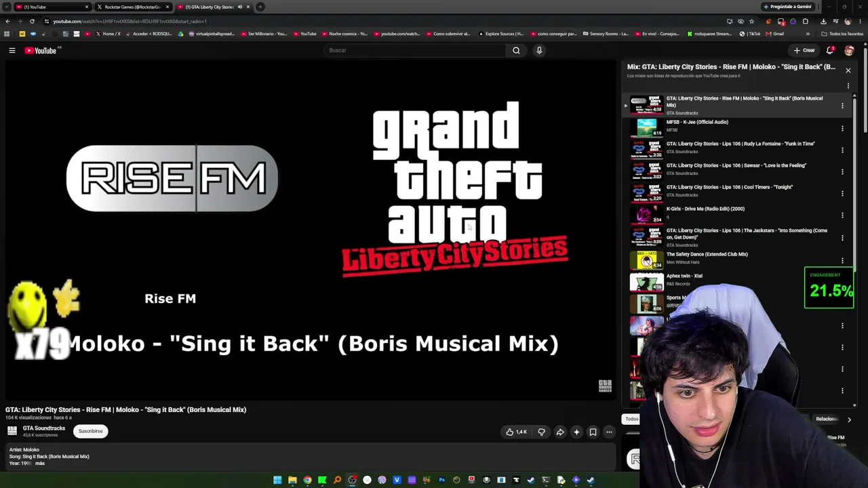Go back to the previous page

pos(7,21)
